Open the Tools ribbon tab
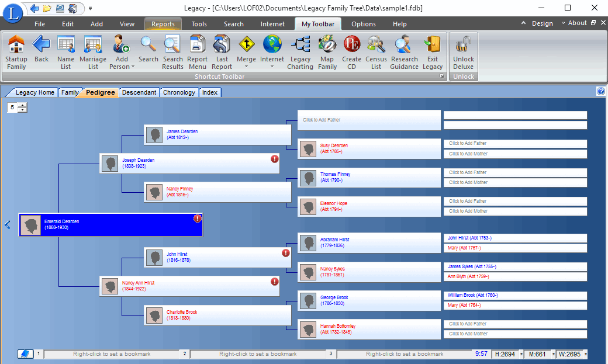 pyautogui.click(x=199, y=24)
